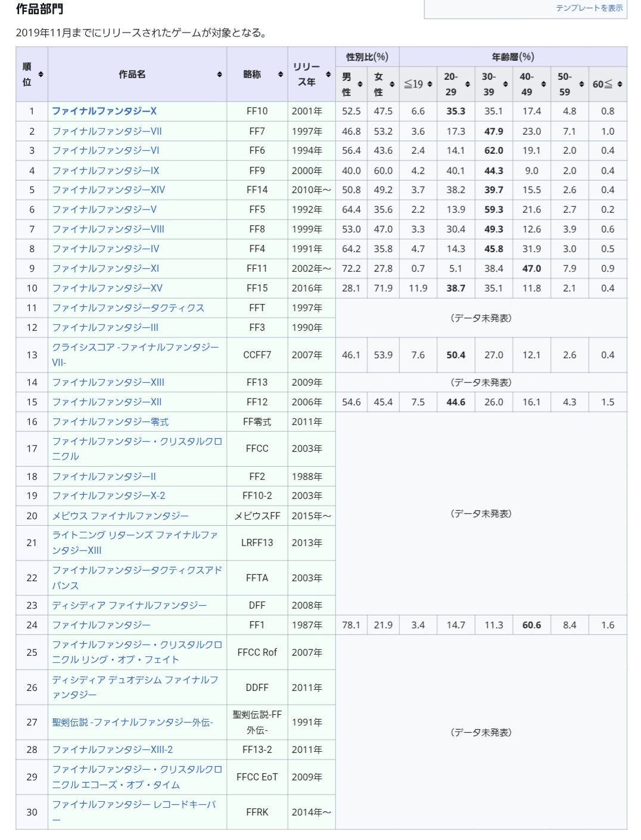
Task: Sort by 20-29 age group arrows
Action: coord(468,84)
